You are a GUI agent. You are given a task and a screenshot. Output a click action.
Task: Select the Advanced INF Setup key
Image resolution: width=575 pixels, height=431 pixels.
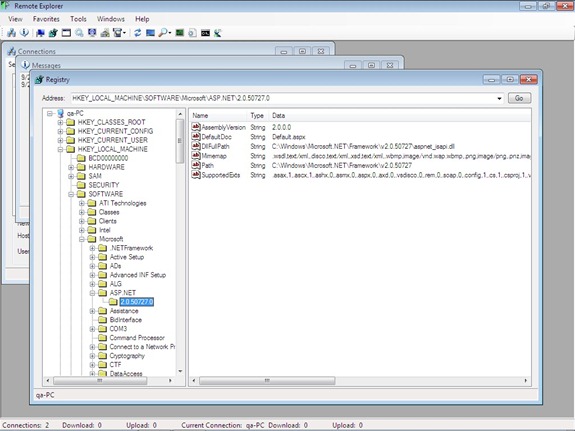(138, 275)
